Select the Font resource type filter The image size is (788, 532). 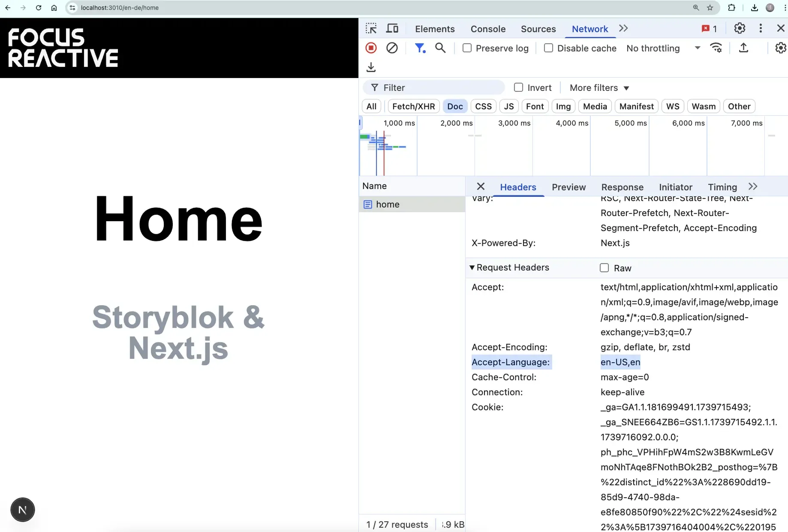(535, 106)
